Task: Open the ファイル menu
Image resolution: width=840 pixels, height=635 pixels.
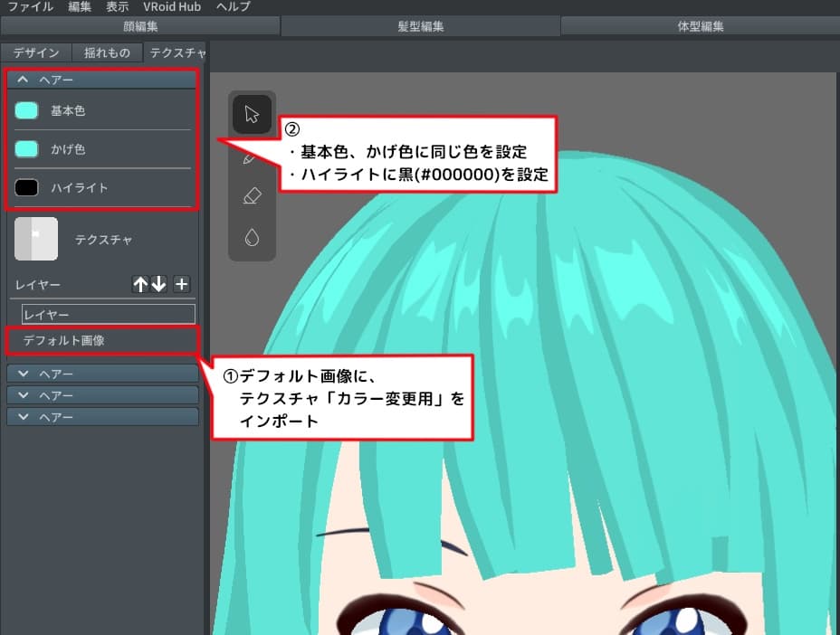Action: point(30,6)
